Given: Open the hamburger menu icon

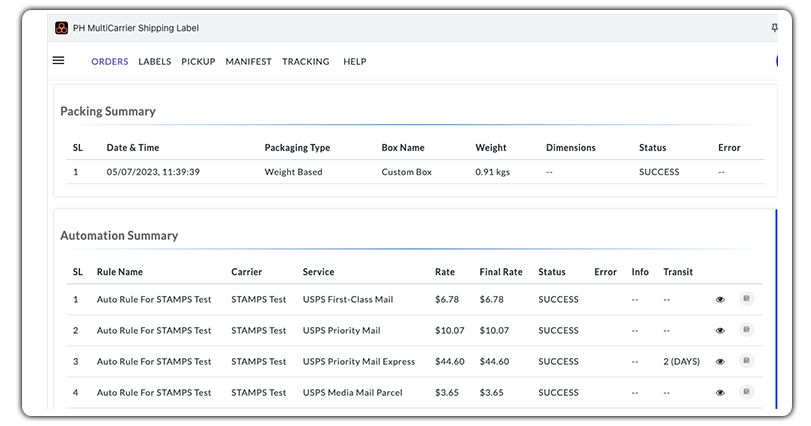Looking at the screenshot, I should [x=58, y=60].
